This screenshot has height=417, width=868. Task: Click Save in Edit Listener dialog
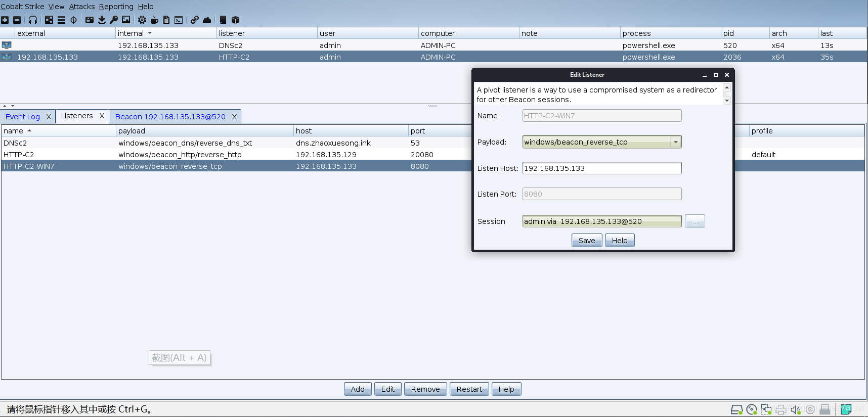click(587, 241)
